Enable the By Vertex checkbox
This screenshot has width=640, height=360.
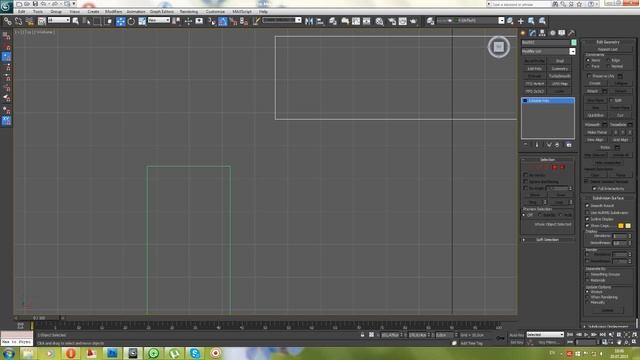coord(526,175)
